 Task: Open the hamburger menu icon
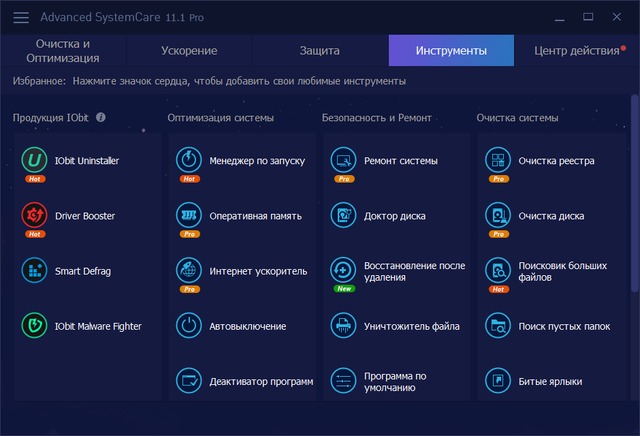(20, 16)
